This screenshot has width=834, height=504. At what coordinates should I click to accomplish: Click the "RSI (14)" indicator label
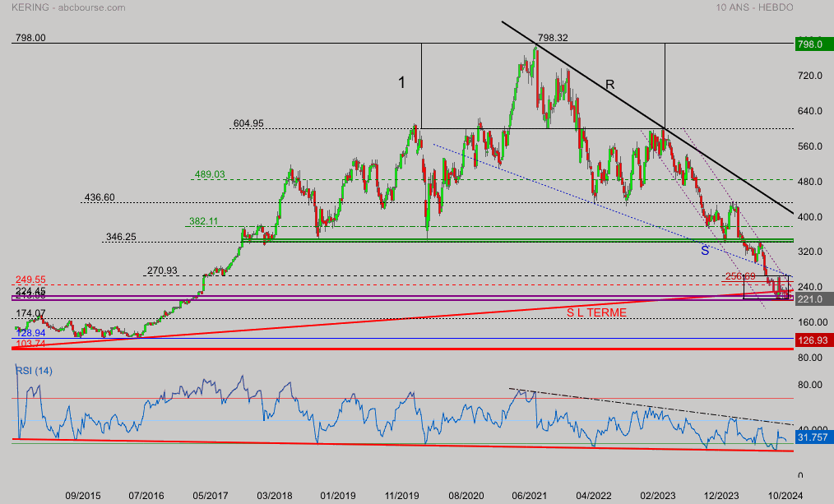point(34,371)
